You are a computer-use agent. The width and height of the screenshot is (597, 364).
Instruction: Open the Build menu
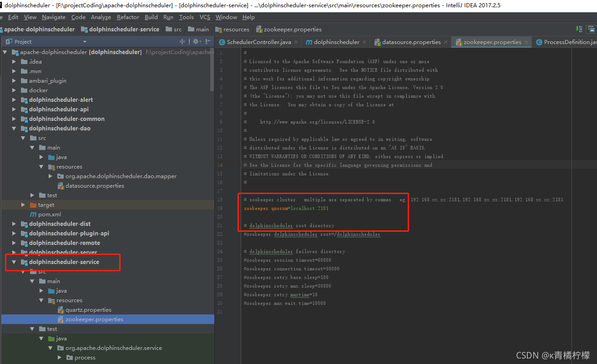[x=151, y=17]
